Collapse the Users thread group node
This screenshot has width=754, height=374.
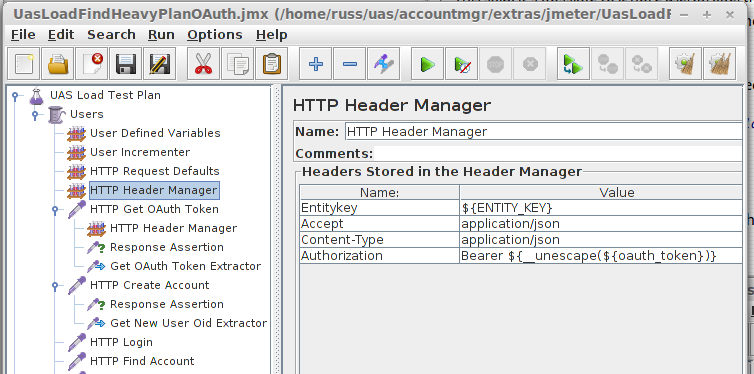click(x=35, y=115)
